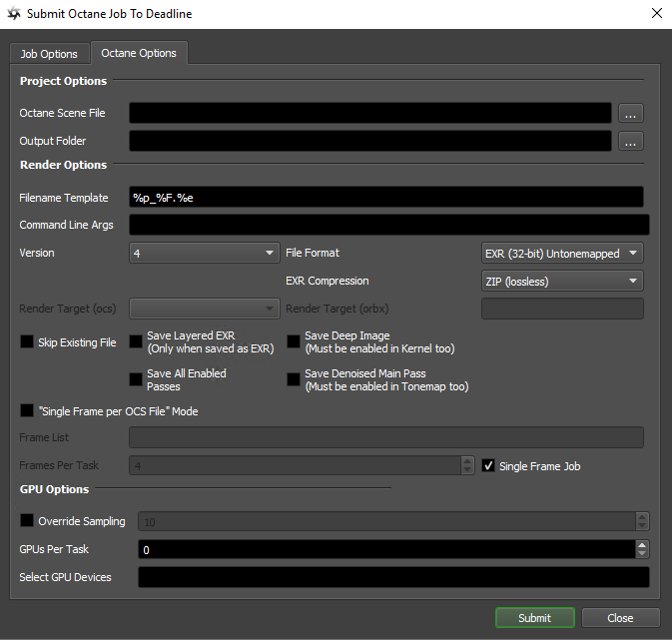Click the Close button

point(620,618)
